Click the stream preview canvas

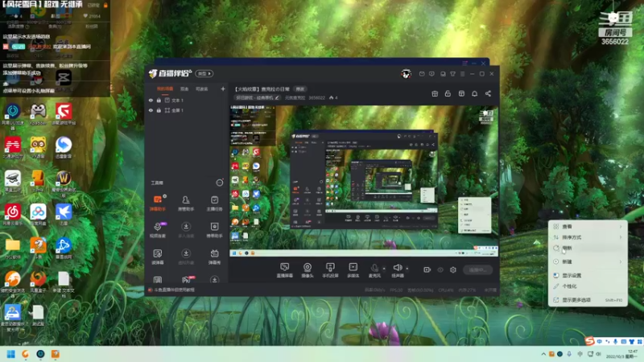[x=364, y=181]
